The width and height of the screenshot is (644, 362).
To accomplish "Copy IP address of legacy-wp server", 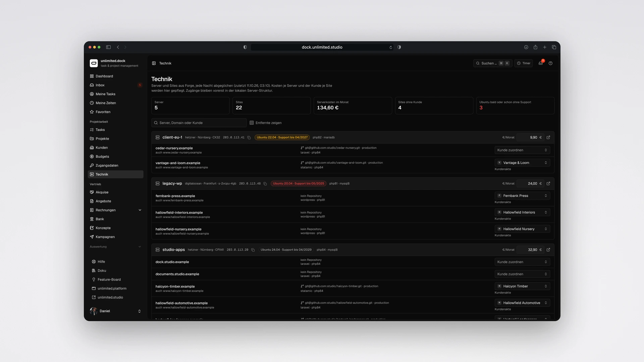I will (x=265, y=184).
